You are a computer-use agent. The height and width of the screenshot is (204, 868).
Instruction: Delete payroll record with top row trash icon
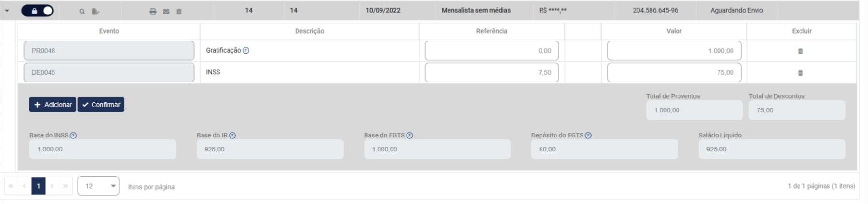[179, 12]
